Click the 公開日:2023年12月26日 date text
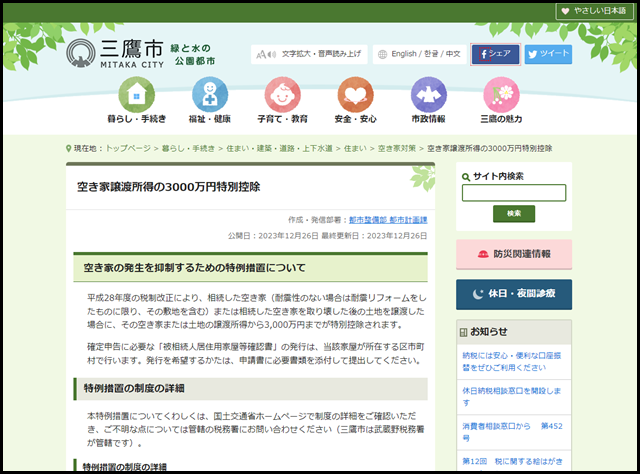The height and width of the screenshot is (474, 640). point(273,236)
